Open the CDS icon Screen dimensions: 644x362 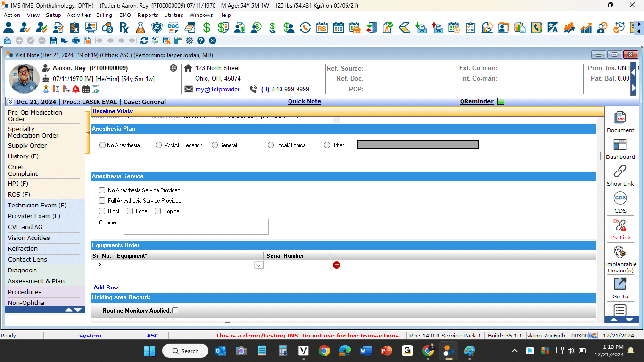pos(620,198)
